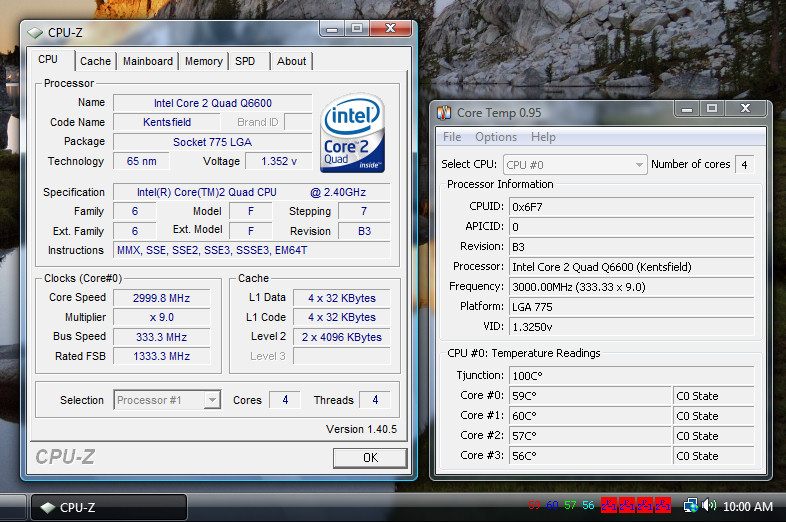The height and width of the screenshot is (522, 786).
Task: Click the blue 60 temperature tray icon
Action: click(552, 505)
